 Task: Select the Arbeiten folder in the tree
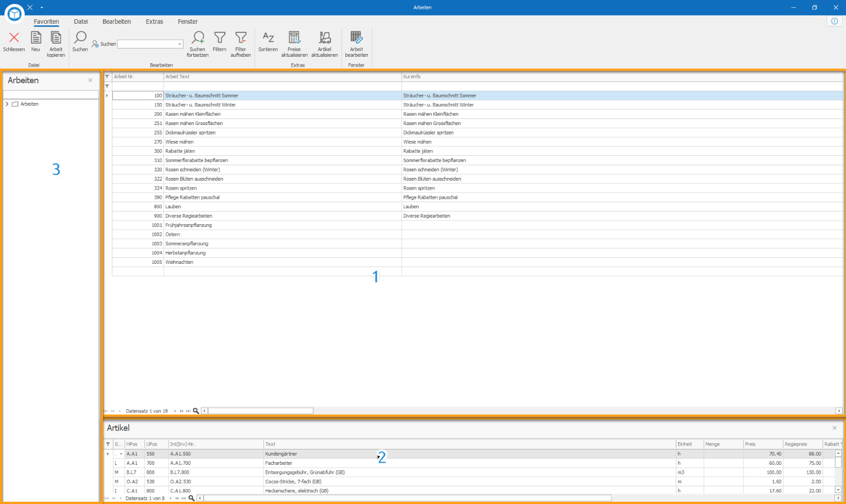pyautogui.click(x=25, y=104)
